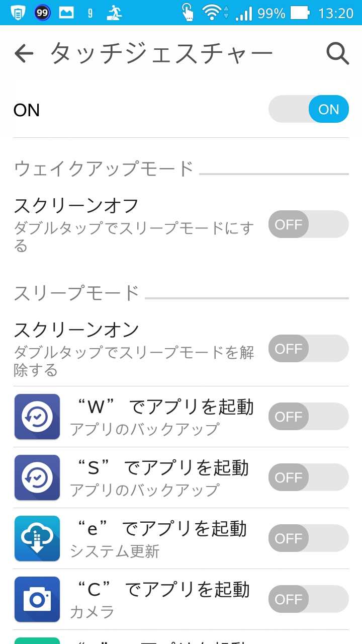This screenshot has height=644, width=362.
Task: Tap the スクリーンオフ setting text
Action: click(76, 206)
